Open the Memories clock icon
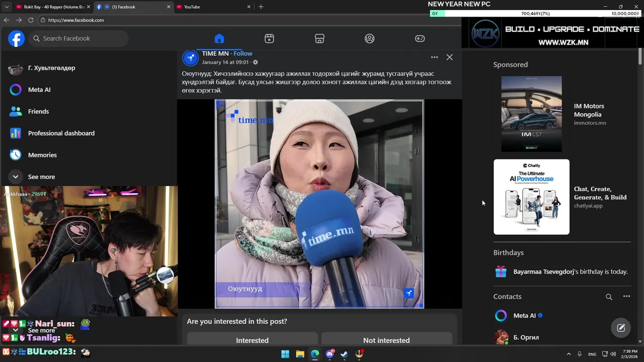The width and height of the screenshot is (644, 362). pos(16,155)
